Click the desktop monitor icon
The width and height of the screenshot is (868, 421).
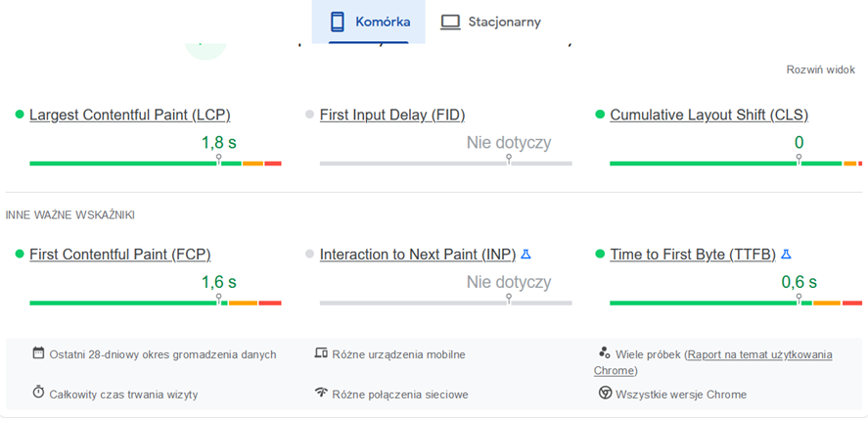[450, 22]
